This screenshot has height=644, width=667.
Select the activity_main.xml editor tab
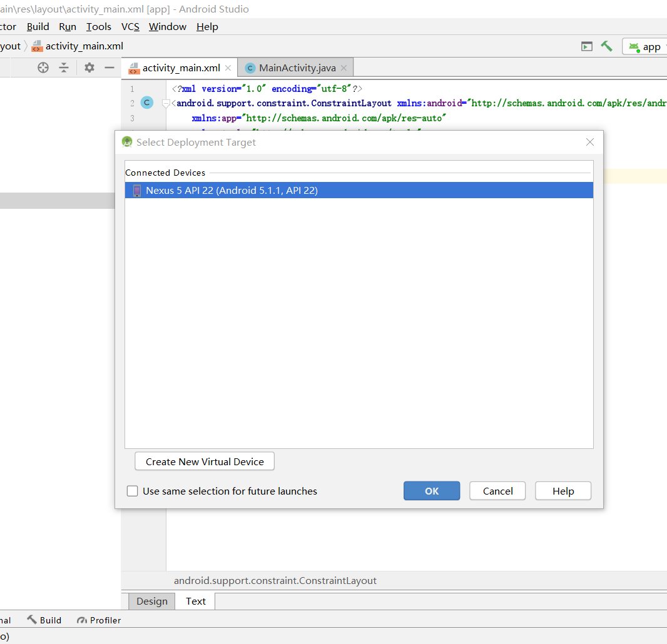[x=179, y=68]
